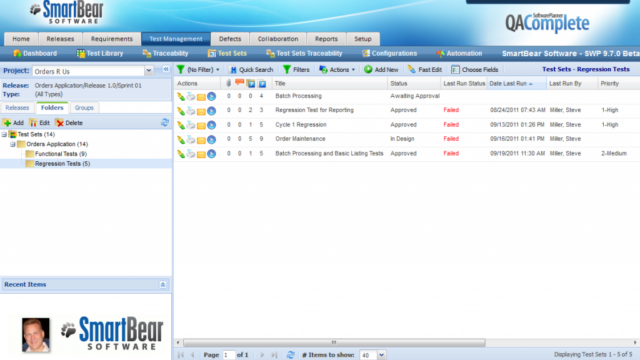640x360 pixels.
Task: Sort by Date Last Run column
Action: [x=516, y=84]
